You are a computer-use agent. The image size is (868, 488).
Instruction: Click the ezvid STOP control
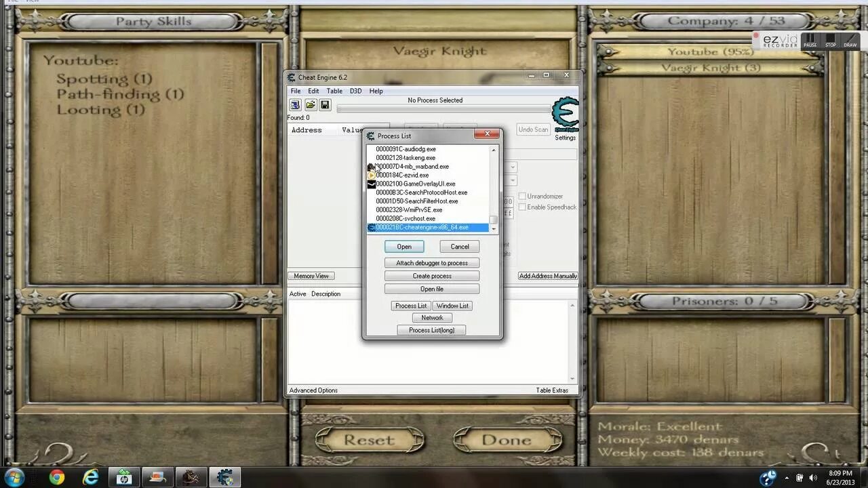[831, 41]
